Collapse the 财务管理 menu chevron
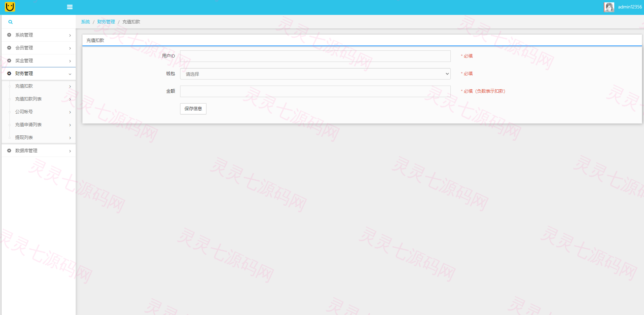The image size is (644, 315). pyautogui.click(x=70, y=74)
